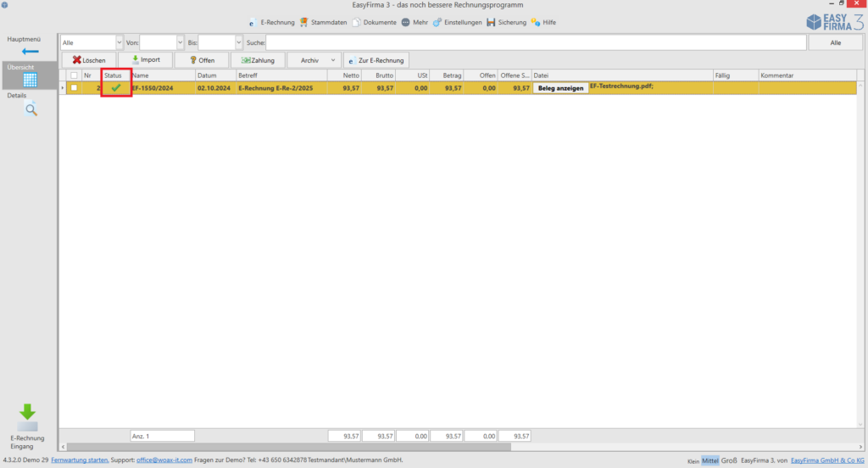868x468 pixels.
Task: Open the Alle filter combo box
Action: point(92,42)
